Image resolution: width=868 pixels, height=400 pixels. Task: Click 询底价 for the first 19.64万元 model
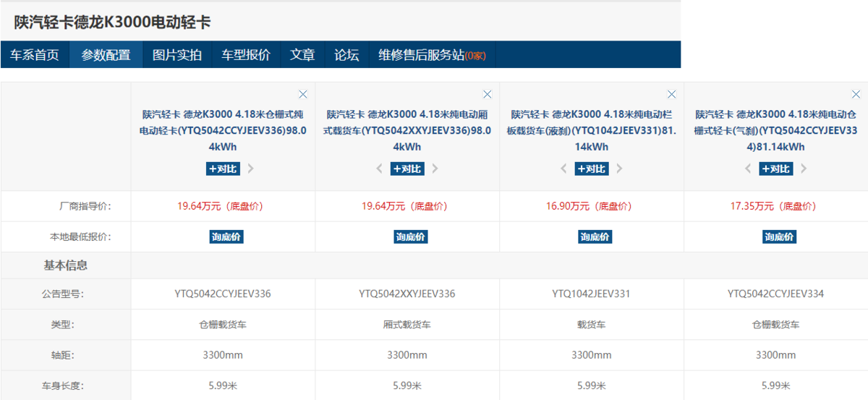tap(226, 237)
